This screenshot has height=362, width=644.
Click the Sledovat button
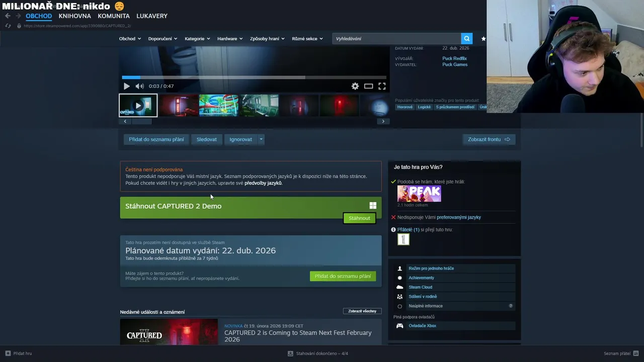tap(207, 139)
